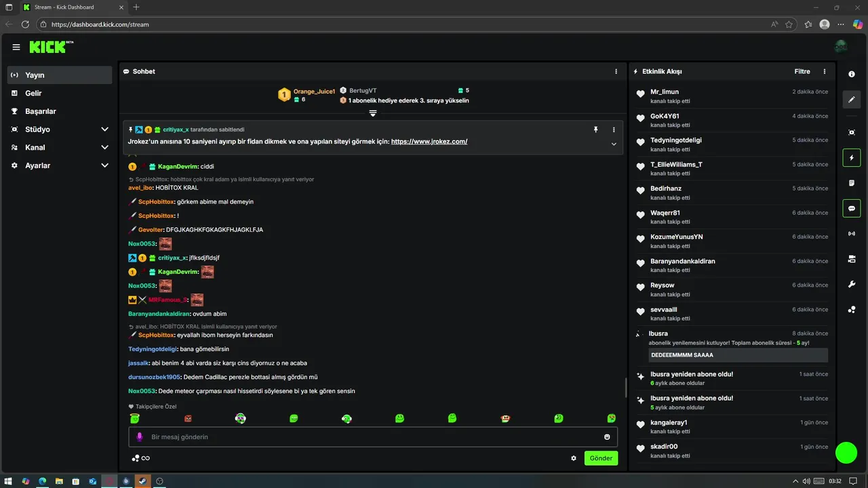868x488 pixels.
Task: Click GoK4Y61 follow event in activity feed
Action: point(732,120)
